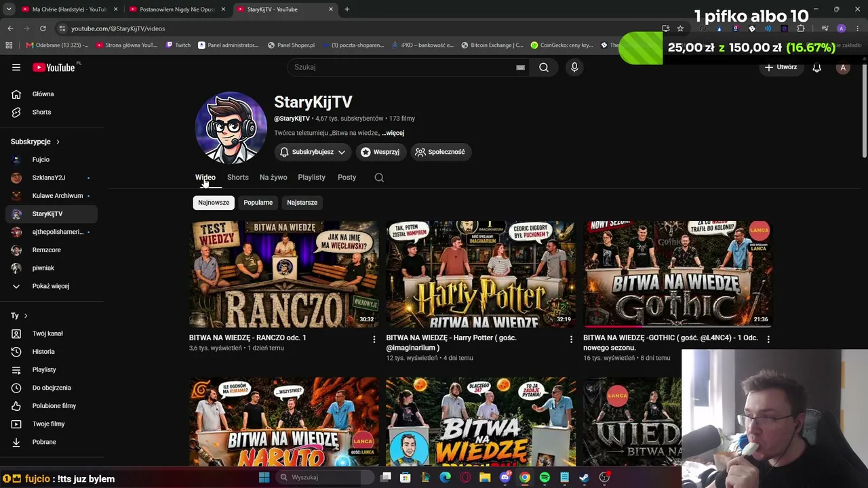Switch to the Postanowiłem Nigdy Nie browser tab

(178, 9)
